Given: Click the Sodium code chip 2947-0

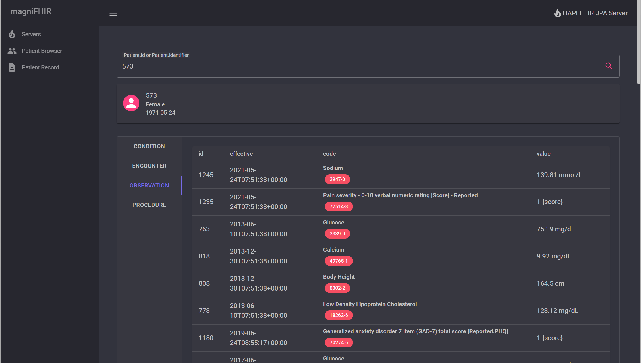Looking at the screenshot, I should point(337,179).
